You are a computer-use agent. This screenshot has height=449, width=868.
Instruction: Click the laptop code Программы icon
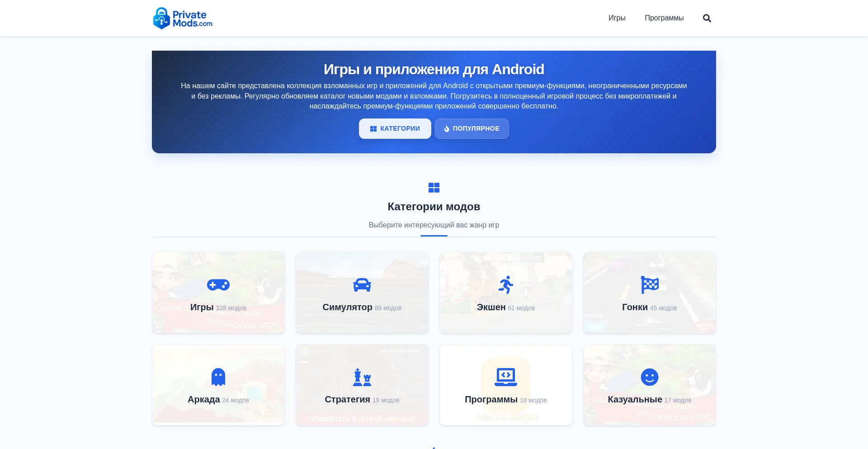[x=506, y=376]
